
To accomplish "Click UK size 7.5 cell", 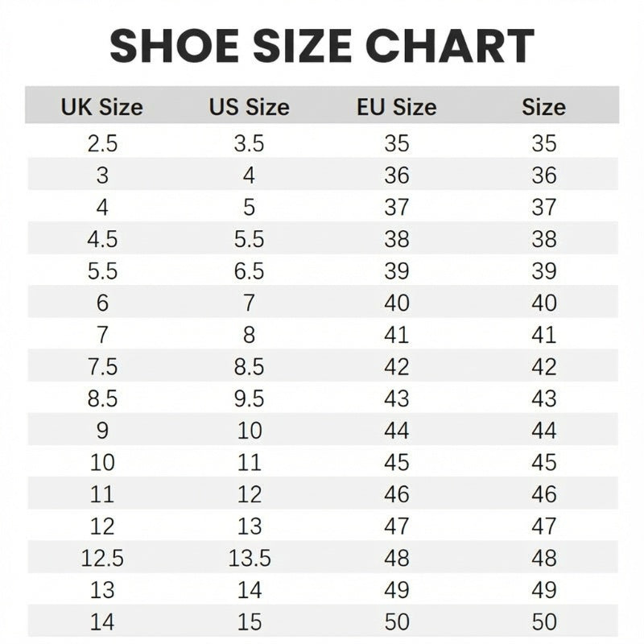I will (x=102, y=367).
